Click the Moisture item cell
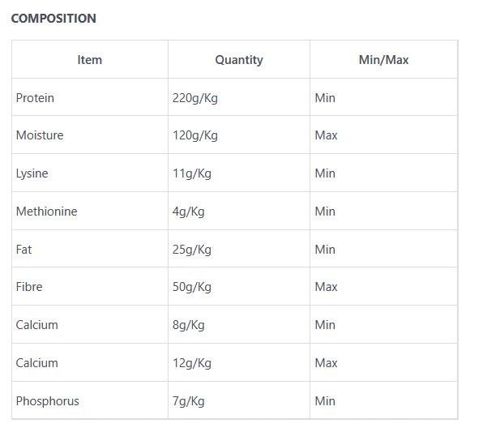504x432 pixels. click(x=40, y=135)
